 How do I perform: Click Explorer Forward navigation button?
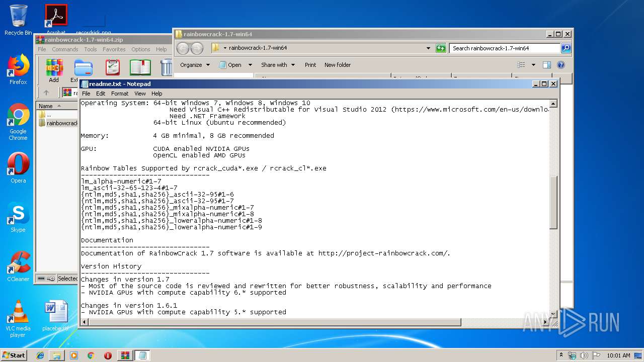tap(197, 48)
